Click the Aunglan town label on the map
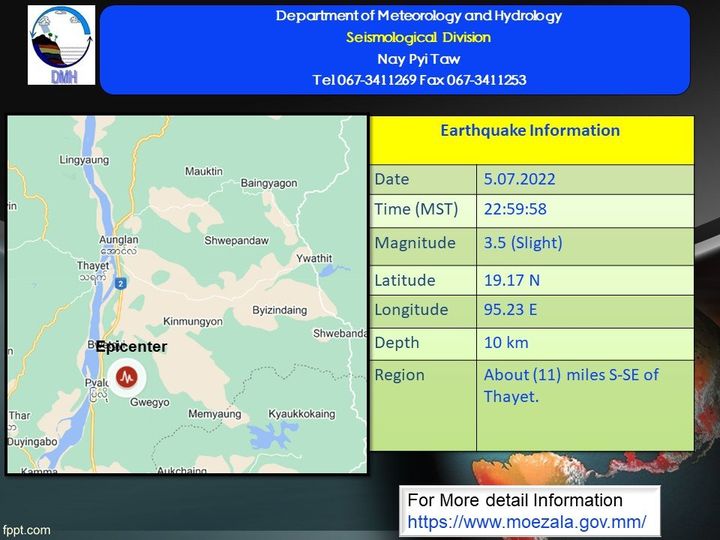Image resolution: width=720 pixels, height=540 pixels. 119,241
